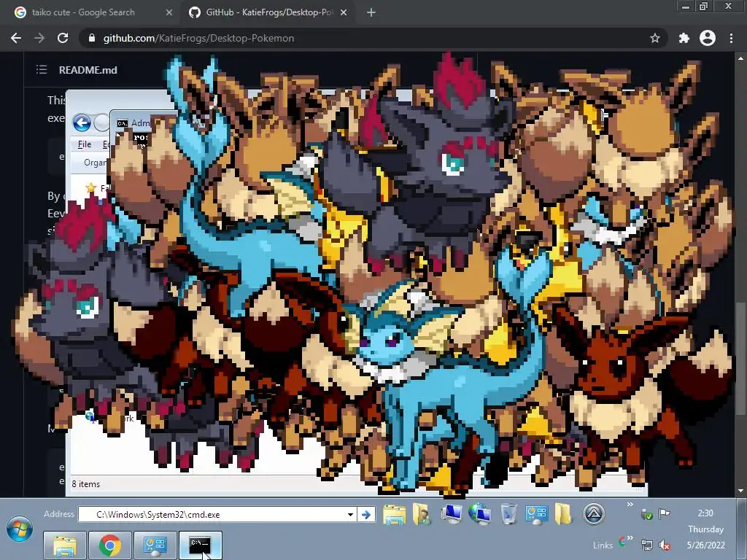Open the Control Panel icon in desktop toolbar
This screenshot has width=747, height=560.
[536, 515]
